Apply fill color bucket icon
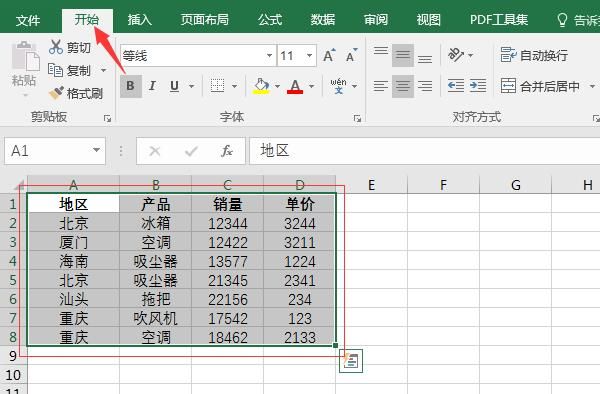Image resolution: width=600 pixels, height=394 pixels. [x=261, y=86]
